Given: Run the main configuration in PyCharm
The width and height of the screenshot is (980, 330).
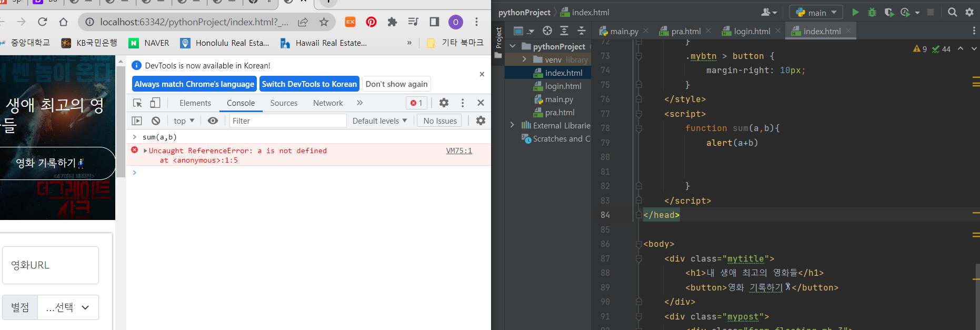Looking at the screenshot, I should coord(855,12).
